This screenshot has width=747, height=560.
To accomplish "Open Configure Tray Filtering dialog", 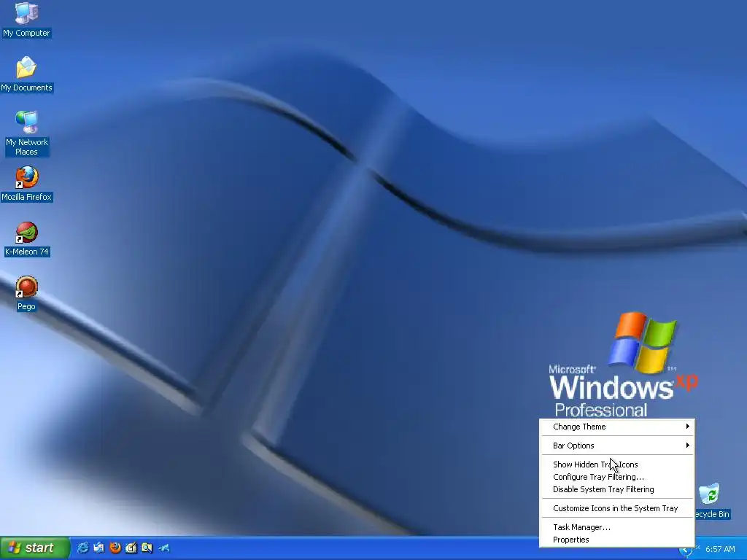I will coord(617,477).
